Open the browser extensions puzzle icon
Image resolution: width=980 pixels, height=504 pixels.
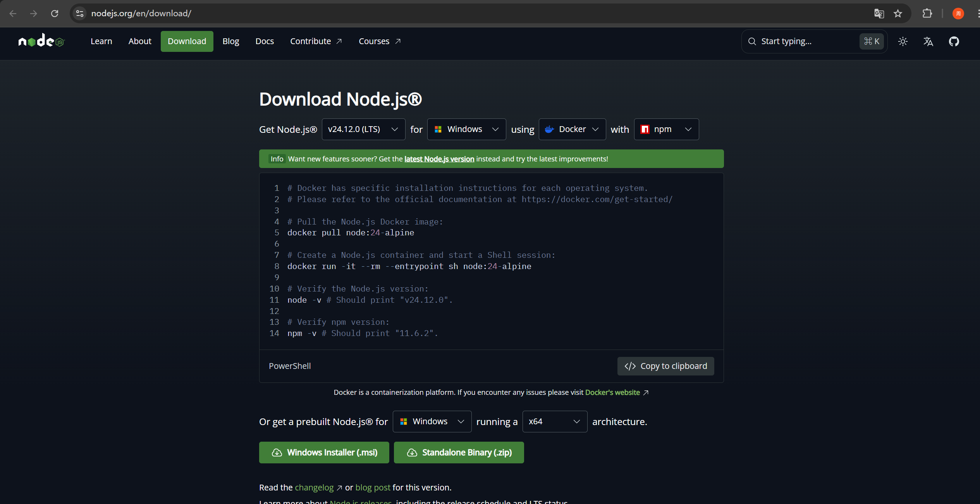[x=927, y=14]
